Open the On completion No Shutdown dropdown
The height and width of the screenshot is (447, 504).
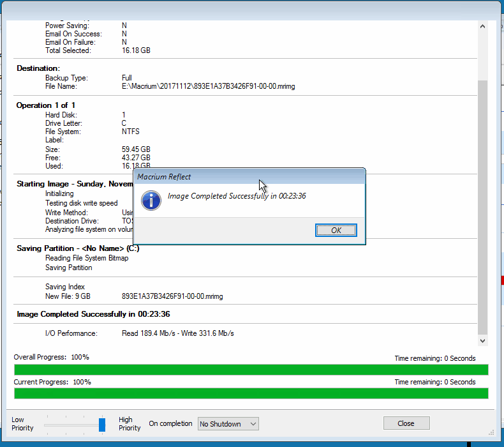pyautogui.click(x=228, y=424)
